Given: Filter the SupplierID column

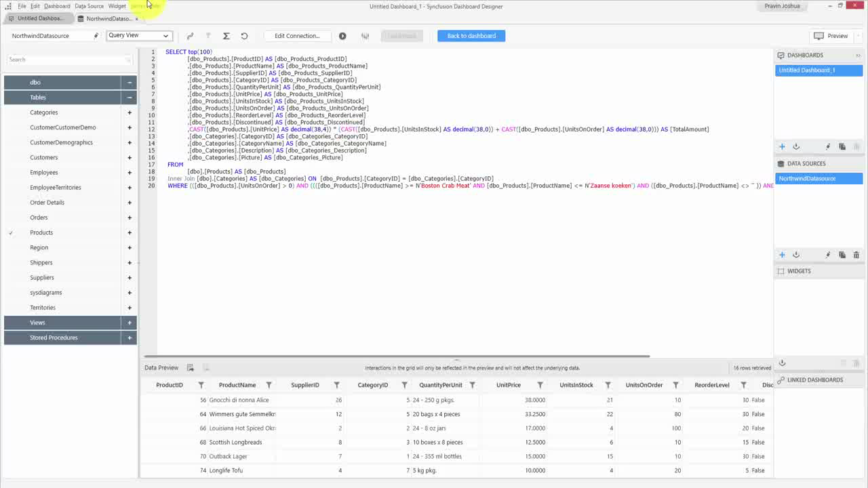Looking at the screenshot, I should point(336,385).
